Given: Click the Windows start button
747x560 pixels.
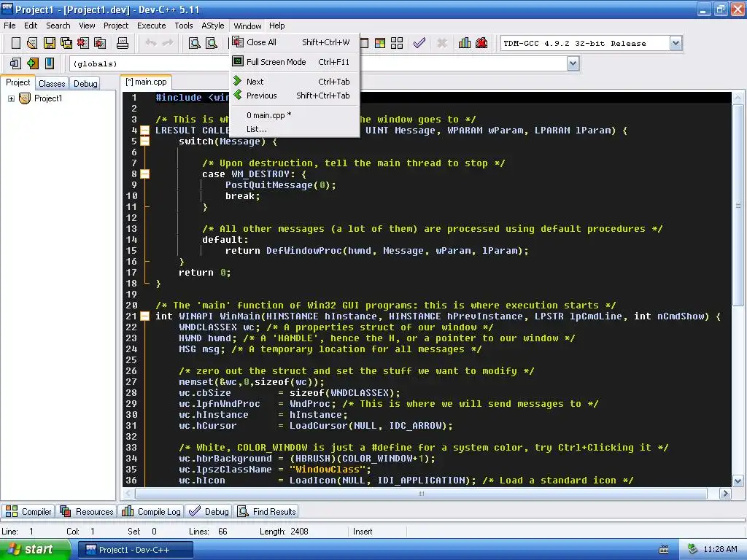Looking at the screenshot, I should pos(34,550).
